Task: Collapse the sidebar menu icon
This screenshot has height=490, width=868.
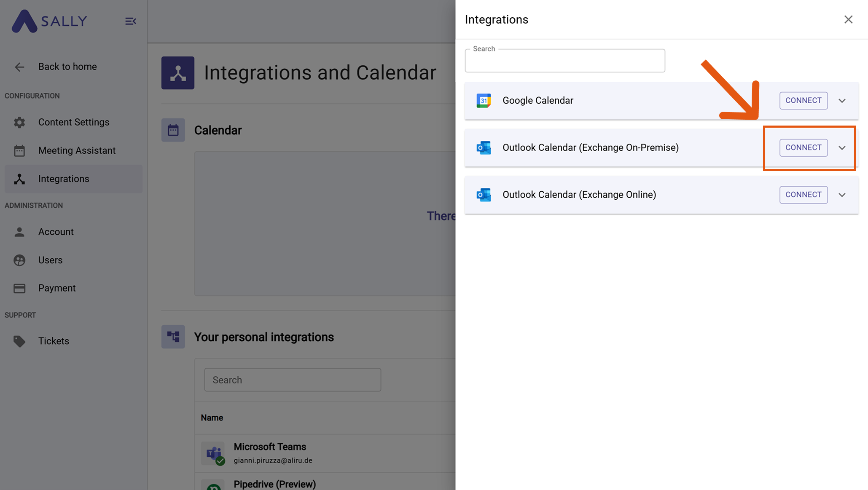Action: coord(130,21)
